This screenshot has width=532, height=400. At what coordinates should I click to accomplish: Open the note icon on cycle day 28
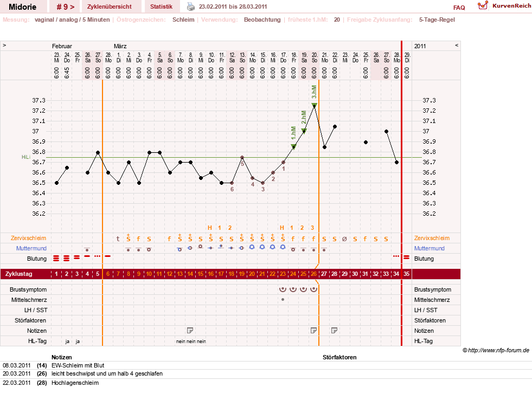coord(334,331)
